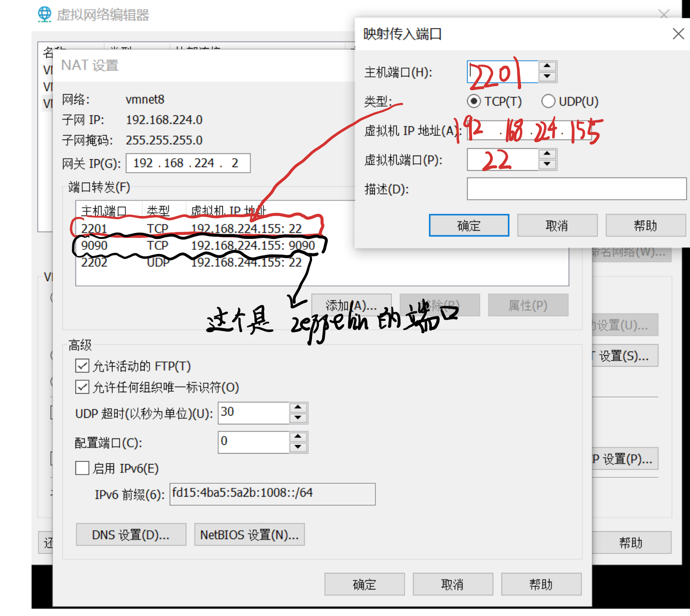
Task: Cancel the 映射传入端口 dialog
Action: click(x=557, y=225)
